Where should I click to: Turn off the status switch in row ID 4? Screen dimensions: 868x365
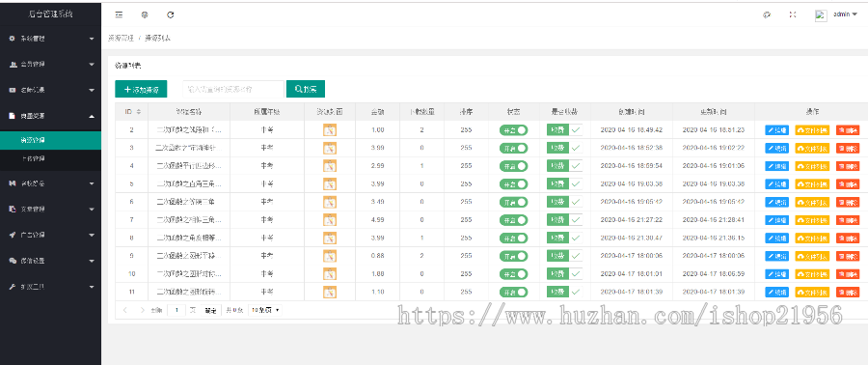(513, 166)
